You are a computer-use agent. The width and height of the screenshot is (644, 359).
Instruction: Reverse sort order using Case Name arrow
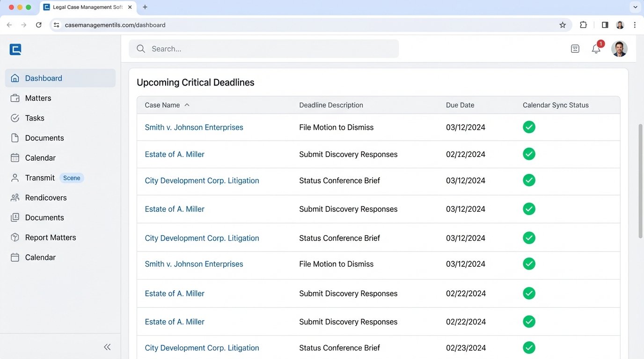click(187, 105)
